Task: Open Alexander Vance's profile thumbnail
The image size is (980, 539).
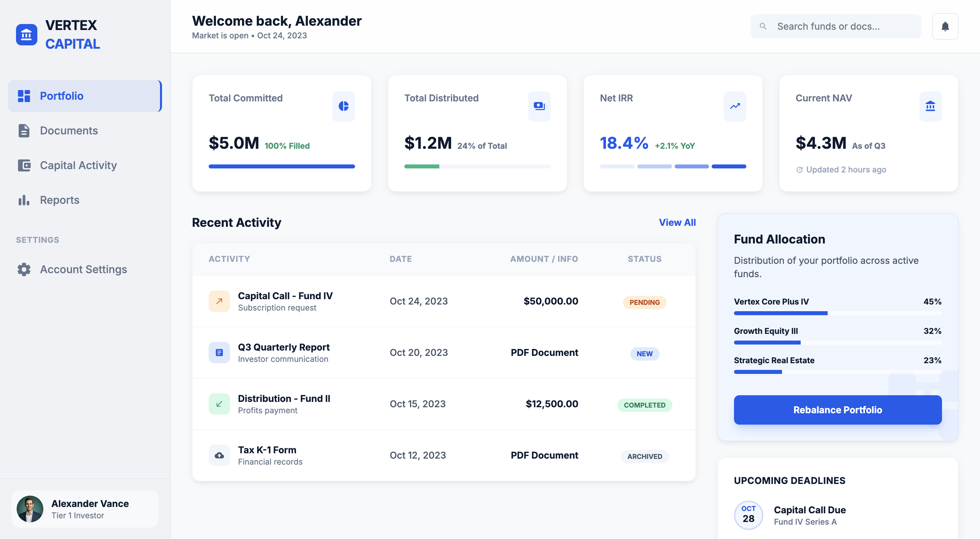Action: tap(31, 509)
